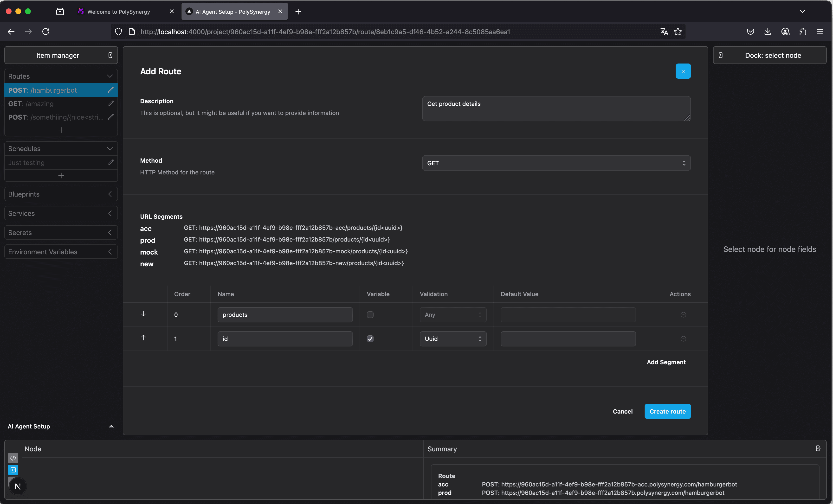Open a new browser tab
The image size is (833, 504).
coord(298,12)
